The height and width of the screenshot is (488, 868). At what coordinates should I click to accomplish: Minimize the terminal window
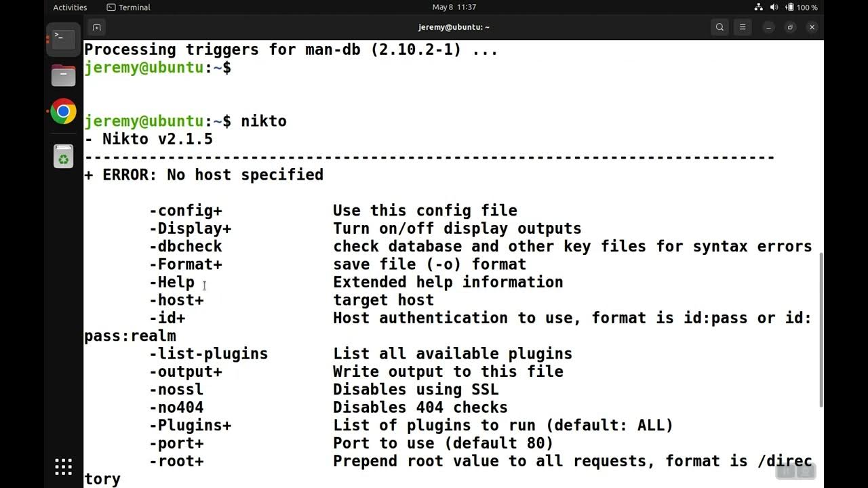pos(768,27)
